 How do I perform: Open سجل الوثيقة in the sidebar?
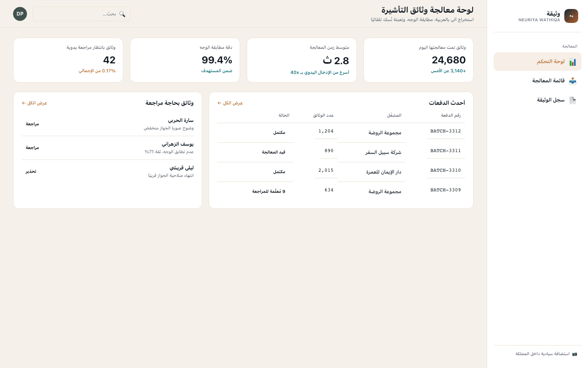[537, 100]
